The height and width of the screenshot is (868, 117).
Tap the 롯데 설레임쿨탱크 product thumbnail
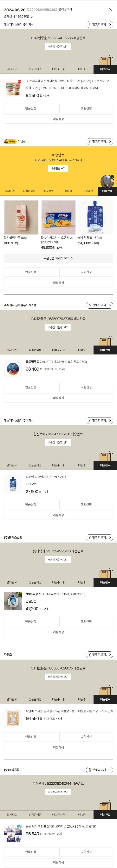point(13,601)
